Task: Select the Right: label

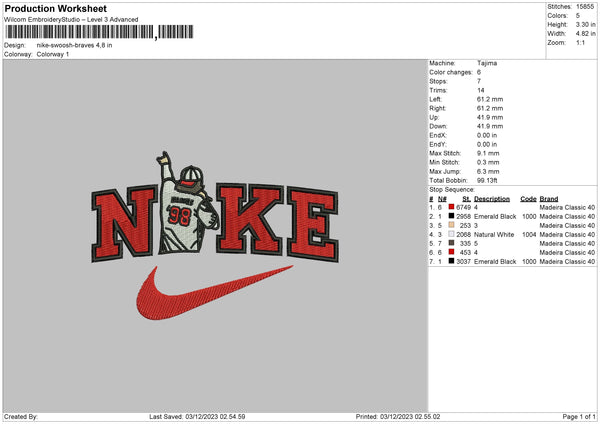Action: pyautogui.click(x=437, y=108)
